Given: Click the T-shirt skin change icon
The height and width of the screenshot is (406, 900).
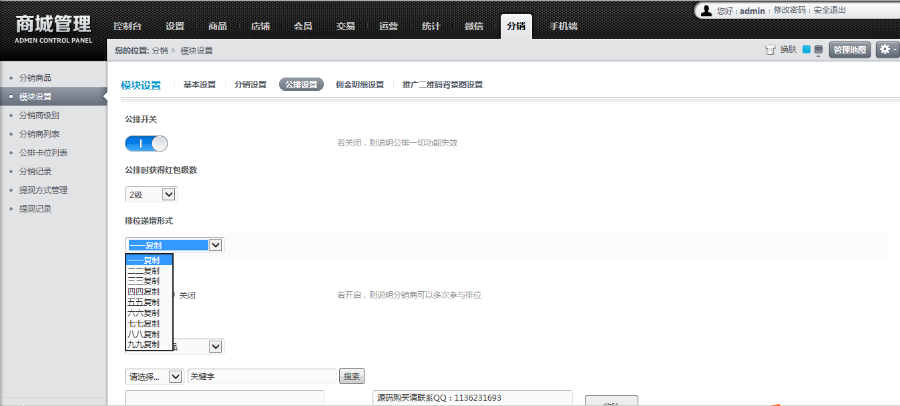Looking at the screenshot, I should click(770, 50).
